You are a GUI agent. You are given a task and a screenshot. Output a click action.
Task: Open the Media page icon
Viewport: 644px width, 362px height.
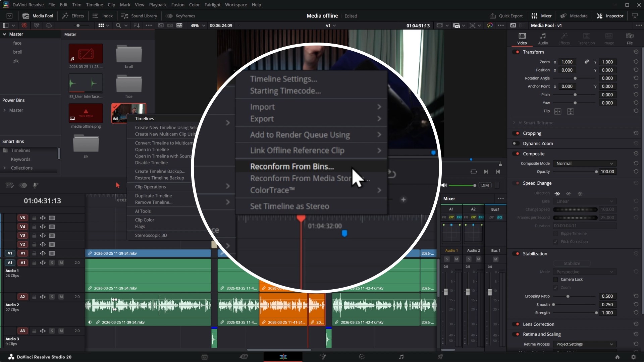pos(204,357)
